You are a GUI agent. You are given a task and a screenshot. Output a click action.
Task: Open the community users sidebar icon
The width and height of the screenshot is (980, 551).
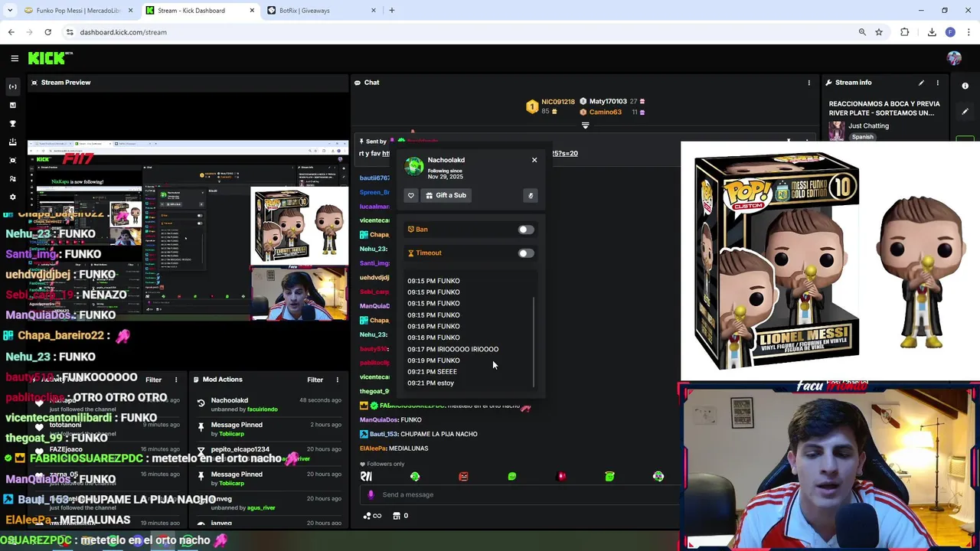coord(12,178)
